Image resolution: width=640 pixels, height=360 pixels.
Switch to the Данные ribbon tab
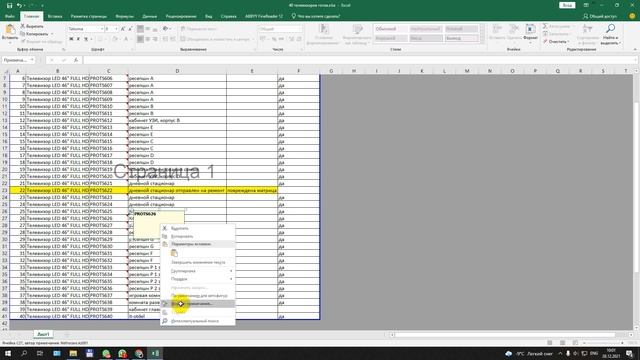tap(149, 16)
